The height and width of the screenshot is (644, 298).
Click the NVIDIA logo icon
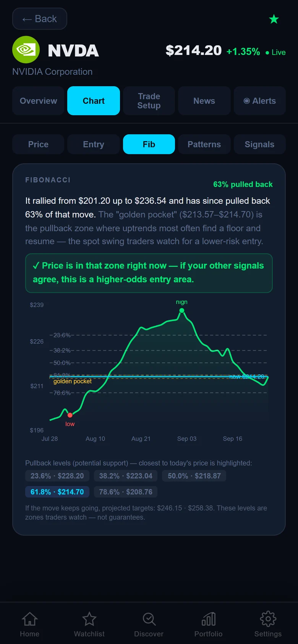26,50
